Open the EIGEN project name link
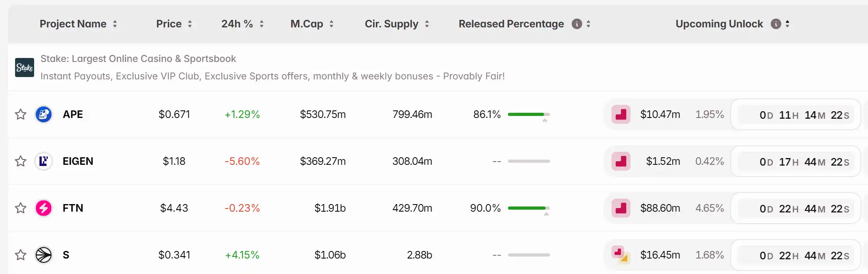The height and width of the screenshot is (274, 868). tap(78, 161)
